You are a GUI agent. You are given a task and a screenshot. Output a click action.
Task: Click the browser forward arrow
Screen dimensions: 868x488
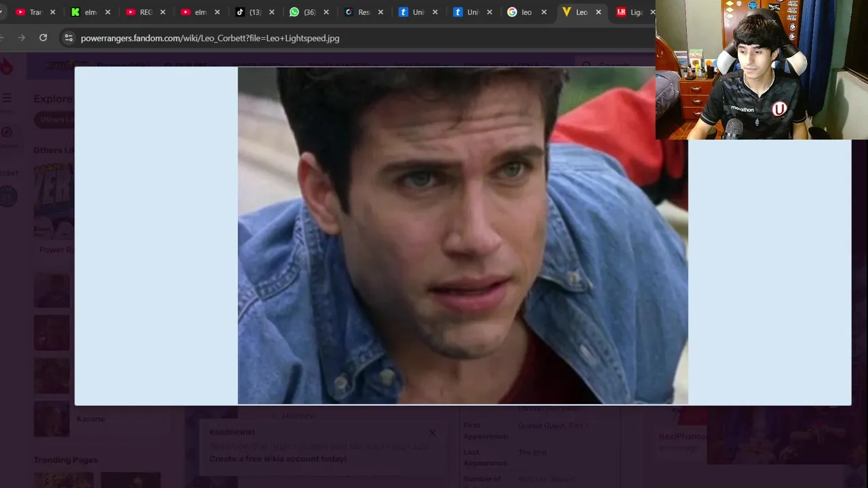pyautogui.click(x=22, y=38)
